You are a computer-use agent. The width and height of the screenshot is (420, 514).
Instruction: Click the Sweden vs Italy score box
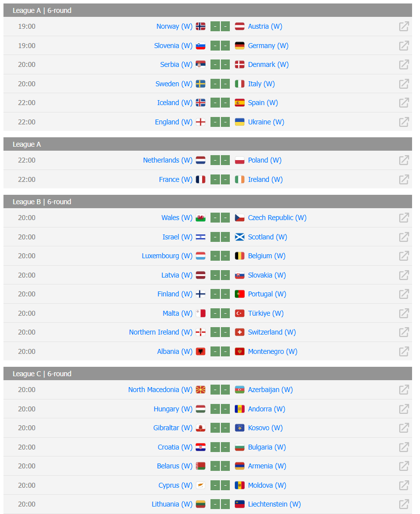[220, 84]
